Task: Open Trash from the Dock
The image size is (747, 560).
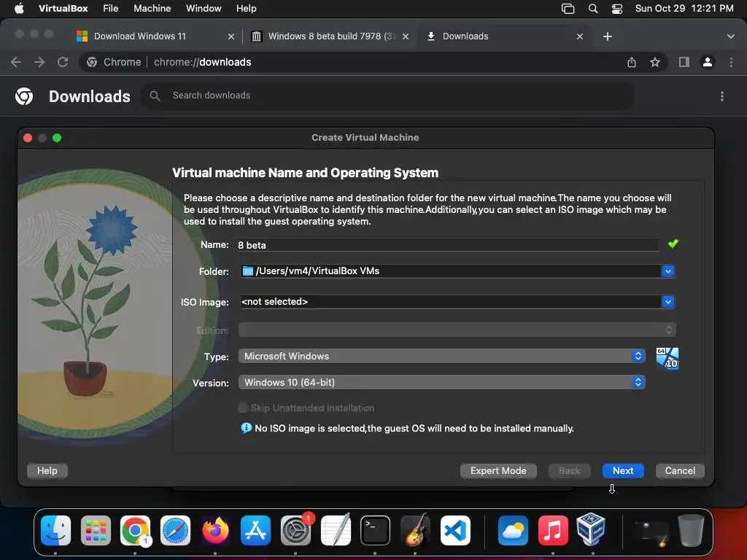Action: pyautogui.click(x=691, y=530)
